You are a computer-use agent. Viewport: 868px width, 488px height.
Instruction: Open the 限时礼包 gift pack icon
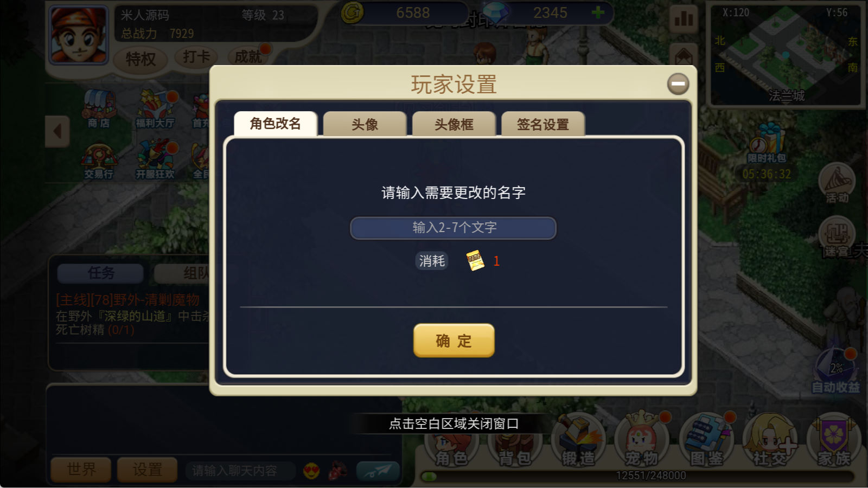[x=767, y=143]
